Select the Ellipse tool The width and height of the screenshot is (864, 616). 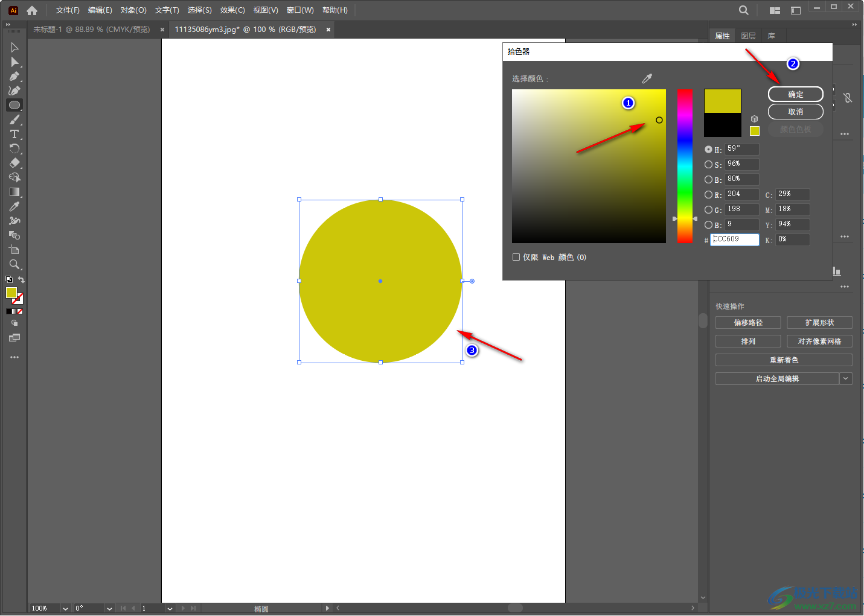coord(14,105)
